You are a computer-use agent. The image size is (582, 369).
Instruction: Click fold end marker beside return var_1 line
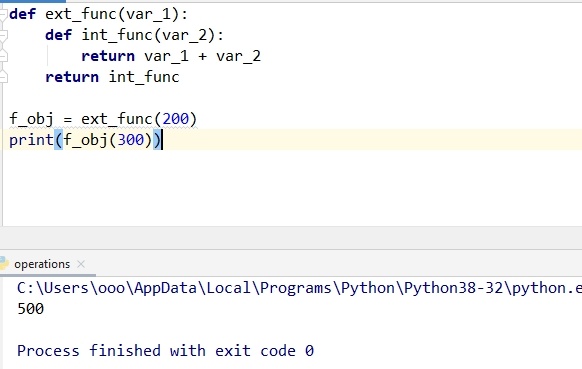coord(3,56)
